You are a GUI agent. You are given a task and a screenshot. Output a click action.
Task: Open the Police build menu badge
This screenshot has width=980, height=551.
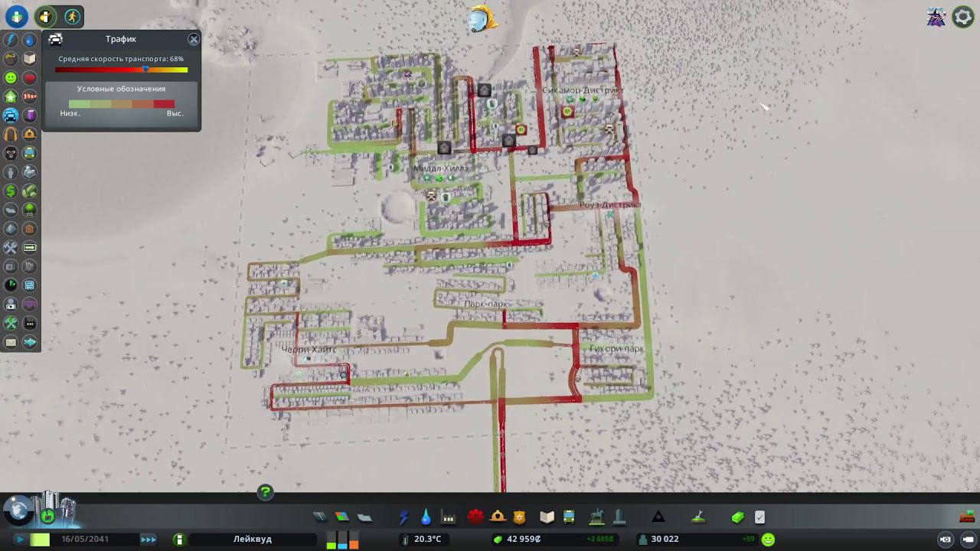tap(519, 517)
